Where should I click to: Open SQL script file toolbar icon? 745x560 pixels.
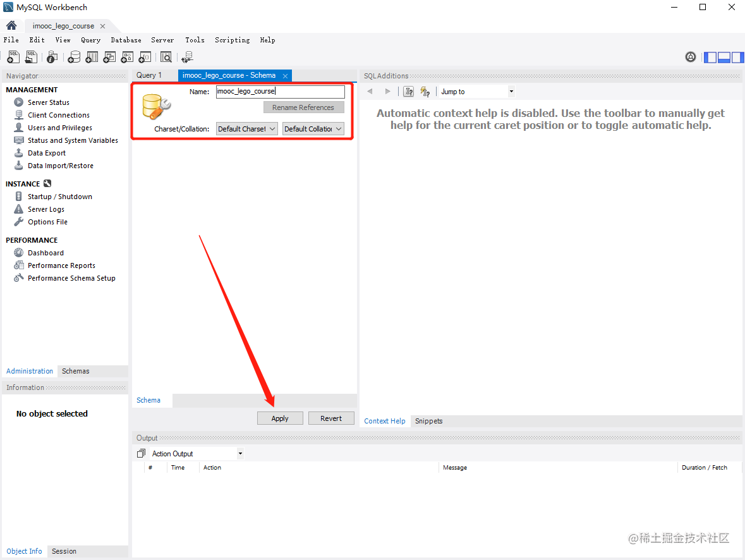coord(32,57)
